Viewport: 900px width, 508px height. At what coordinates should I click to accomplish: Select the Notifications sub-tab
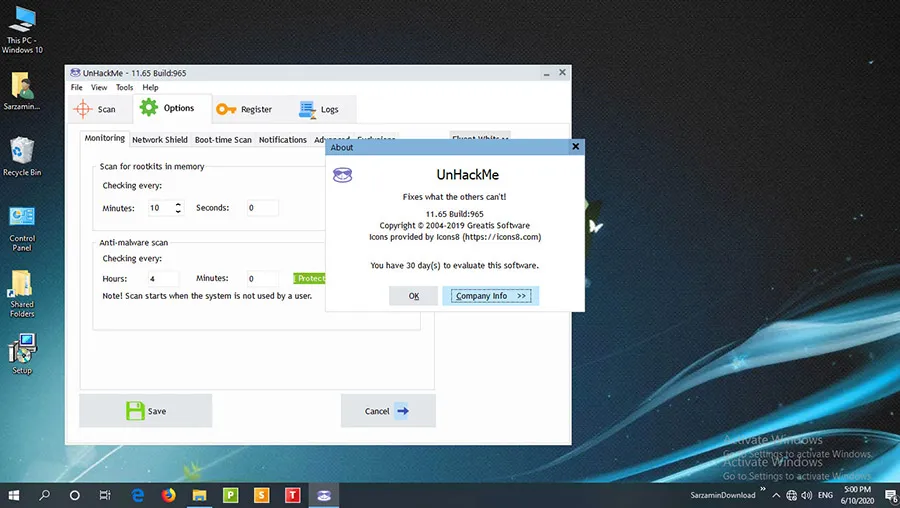click(x=282, y=139)
